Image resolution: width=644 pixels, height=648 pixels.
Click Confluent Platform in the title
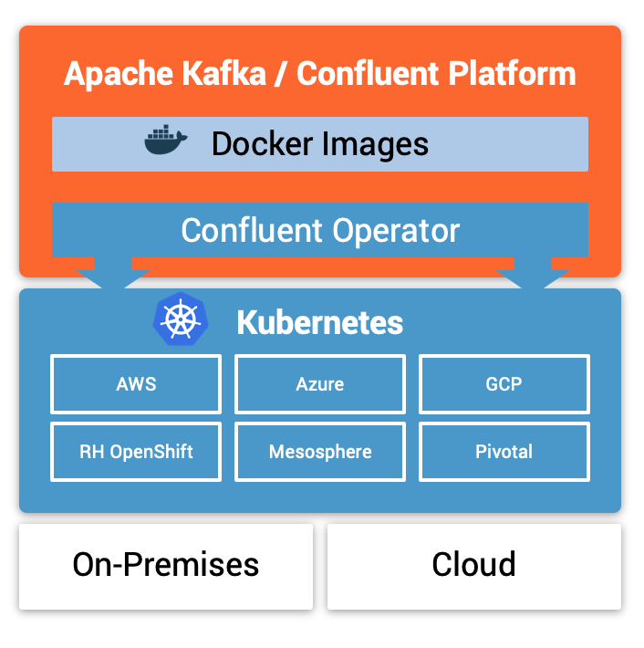click(436, 74)
